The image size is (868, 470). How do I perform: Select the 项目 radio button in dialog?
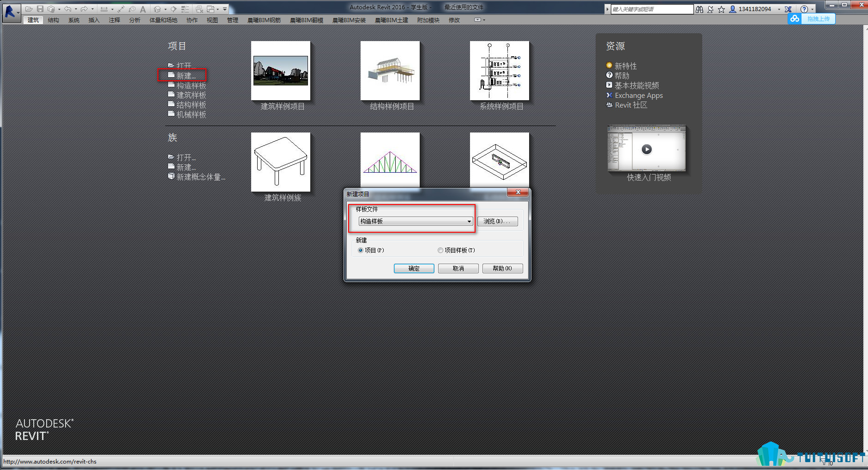(x=361, y=250)
